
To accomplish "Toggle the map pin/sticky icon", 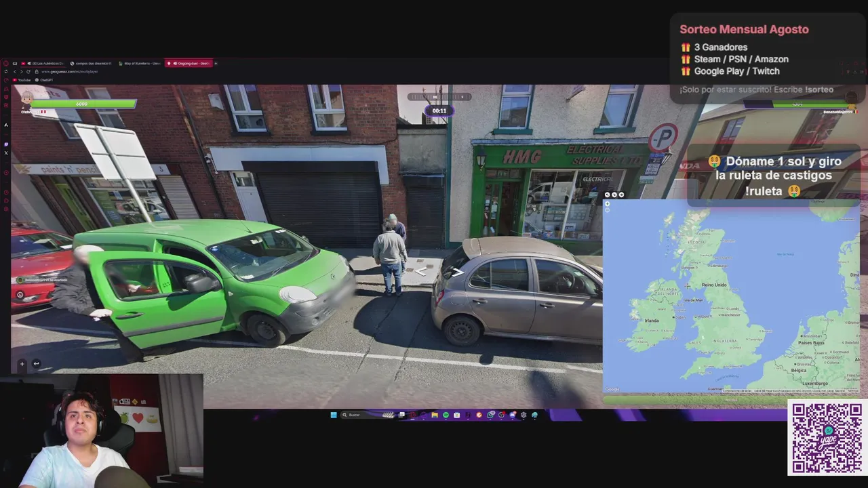I will click(622, 195).
